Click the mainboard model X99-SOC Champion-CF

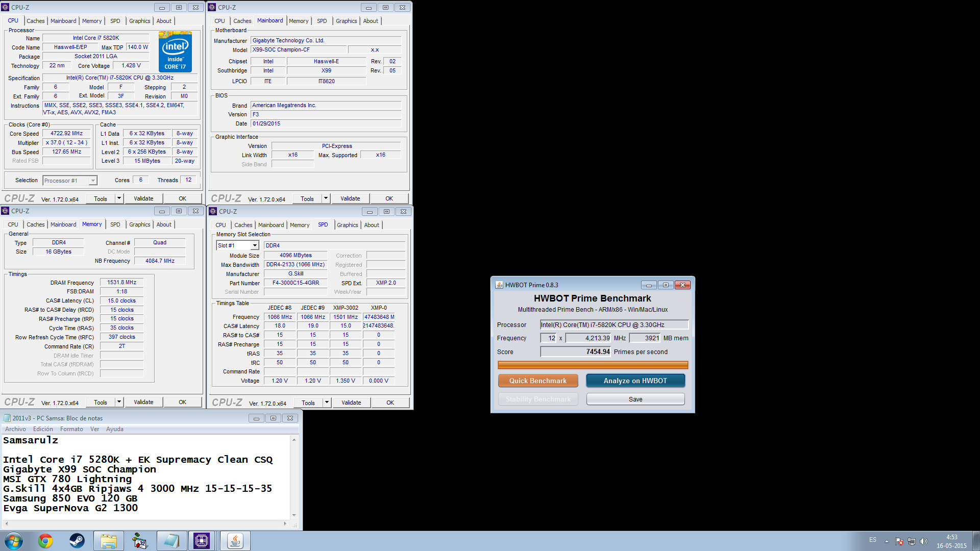[x=299, y=49]
